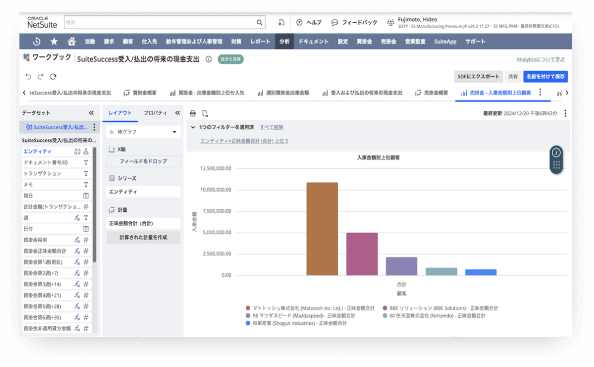This screenshot has height=367, width=594.
Task: Open the 買掛金概要 pivot tab
Action: (x=140, y=92)
